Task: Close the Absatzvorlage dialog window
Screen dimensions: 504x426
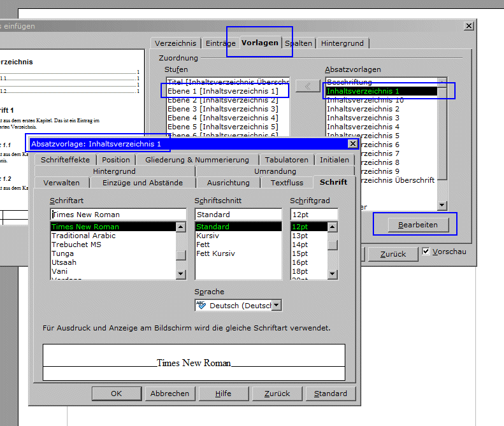Action: (x=352, y=144)
